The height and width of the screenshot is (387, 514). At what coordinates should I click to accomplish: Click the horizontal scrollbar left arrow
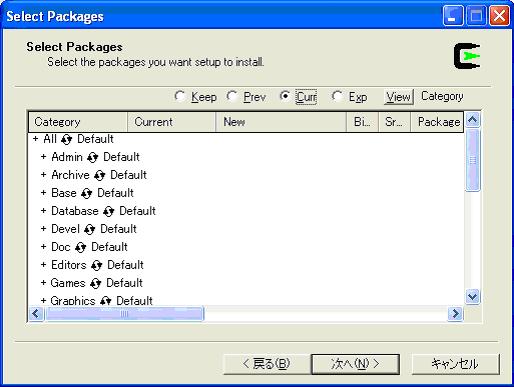(36, 314)
